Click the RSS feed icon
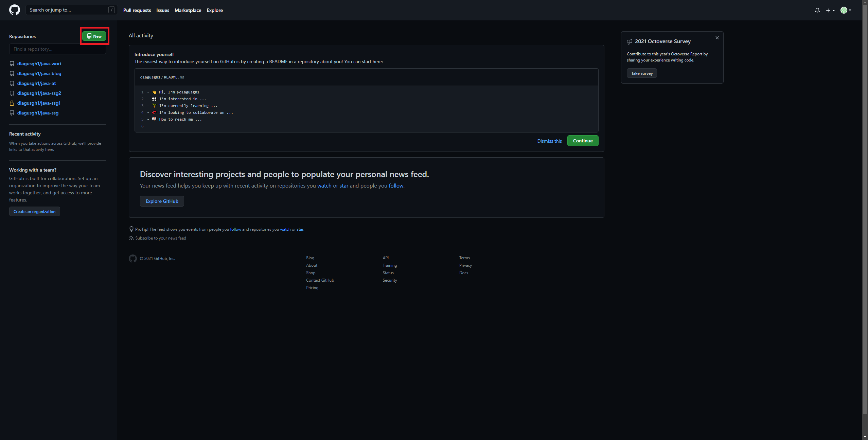This screenshot has width=868, height=440. click(131, 238)
